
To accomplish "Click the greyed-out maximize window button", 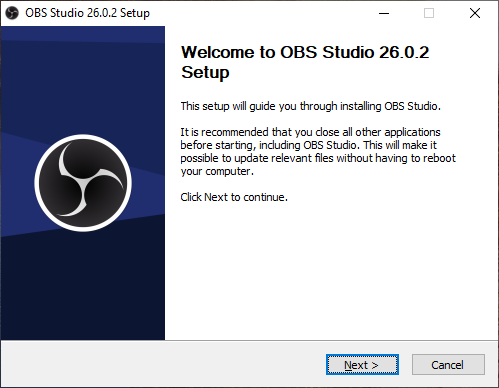I will tap(429, 13).
